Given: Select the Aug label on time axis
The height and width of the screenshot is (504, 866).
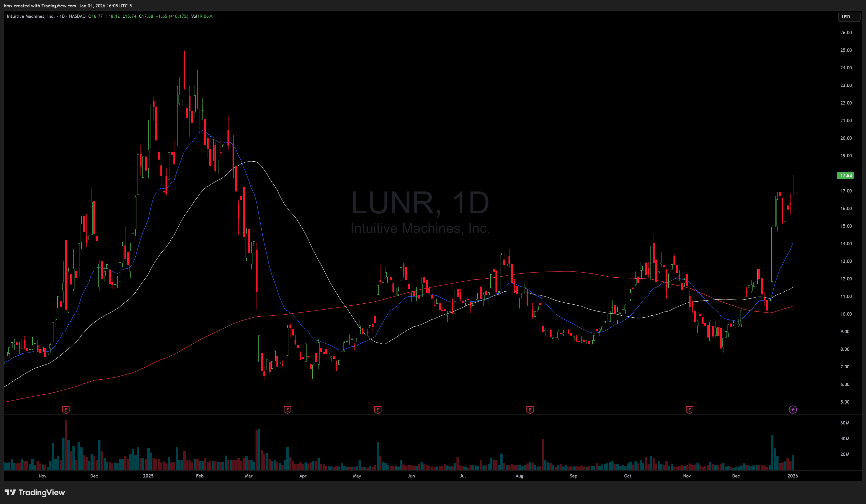Looking at the screenshot, I should point(519,476).
